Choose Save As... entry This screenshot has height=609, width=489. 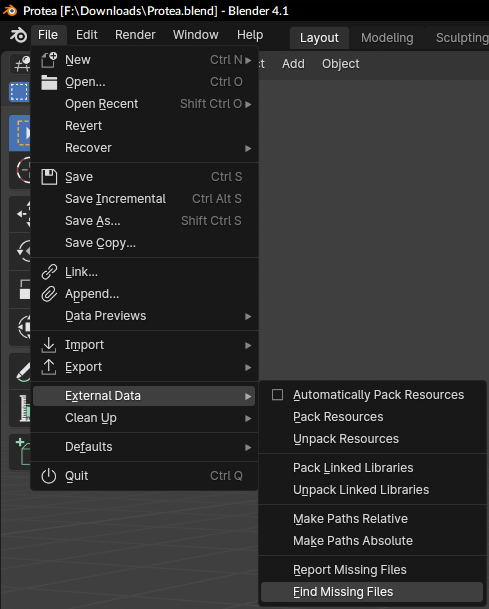144,221
